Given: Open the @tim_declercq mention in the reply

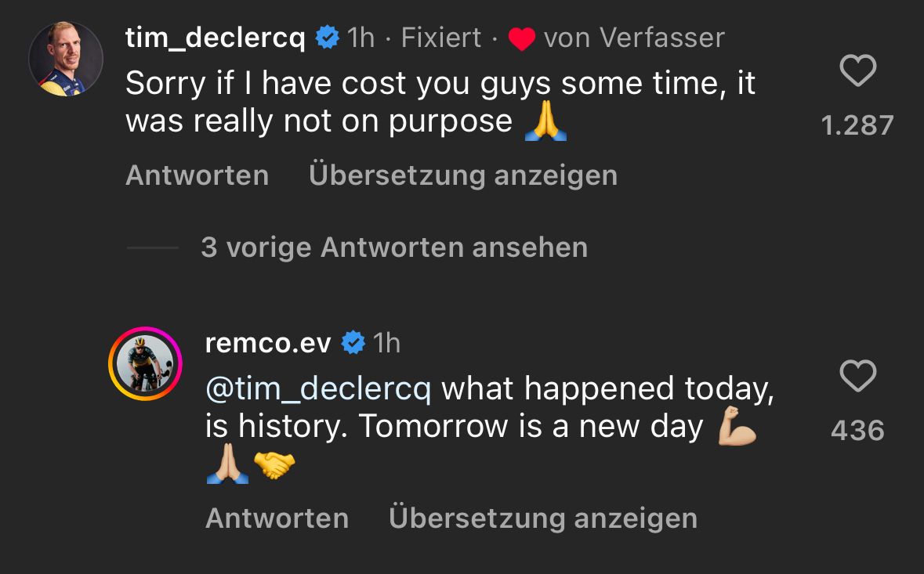Looking at the screenshot, I should click(317, 389).
